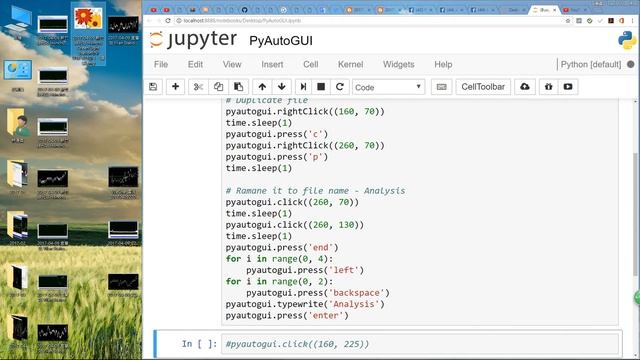Image resolution: width=640 pixels, height=360 pixels.
Task: Select the waveform thumbnail at the desktop's top right
Action: click(x=123, y=29)
